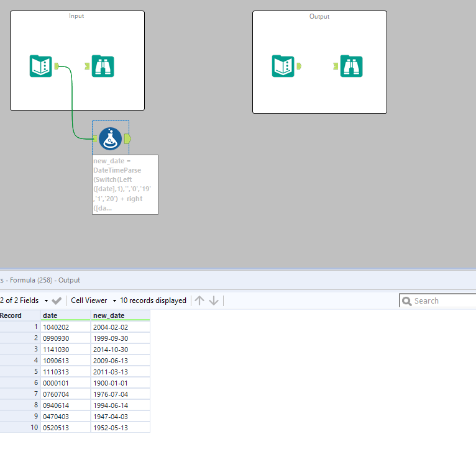476x452 pixels.
Task: Click the '10 records displayed' label
Action: click(153, 301)
